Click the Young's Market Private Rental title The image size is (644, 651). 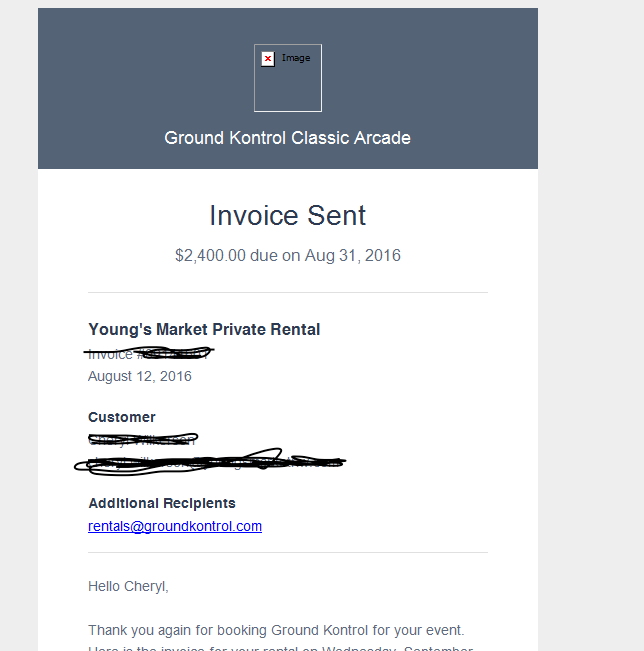pyautogui.click(x=204, y=329)
